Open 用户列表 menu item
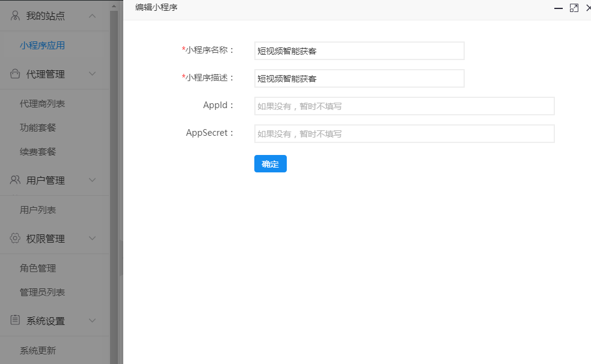The width and height of the screenshot is (591, 364). [38, 210]
